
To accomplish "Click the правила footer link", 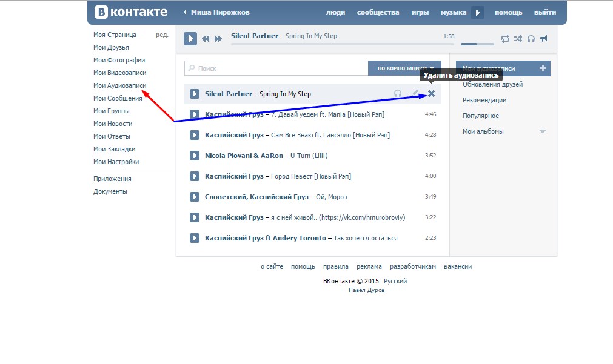I will tap(336, 266).
